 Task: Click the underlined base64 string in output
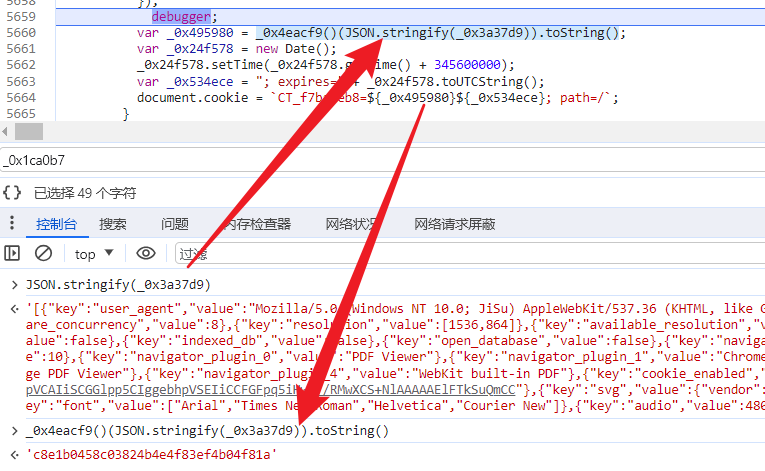(271, 390)
